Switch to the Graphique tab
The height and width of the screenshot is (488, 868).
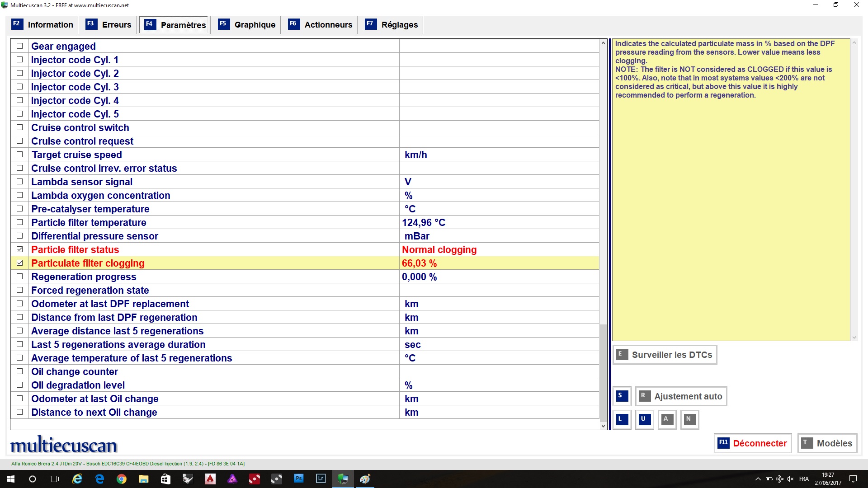click(247, 25)
